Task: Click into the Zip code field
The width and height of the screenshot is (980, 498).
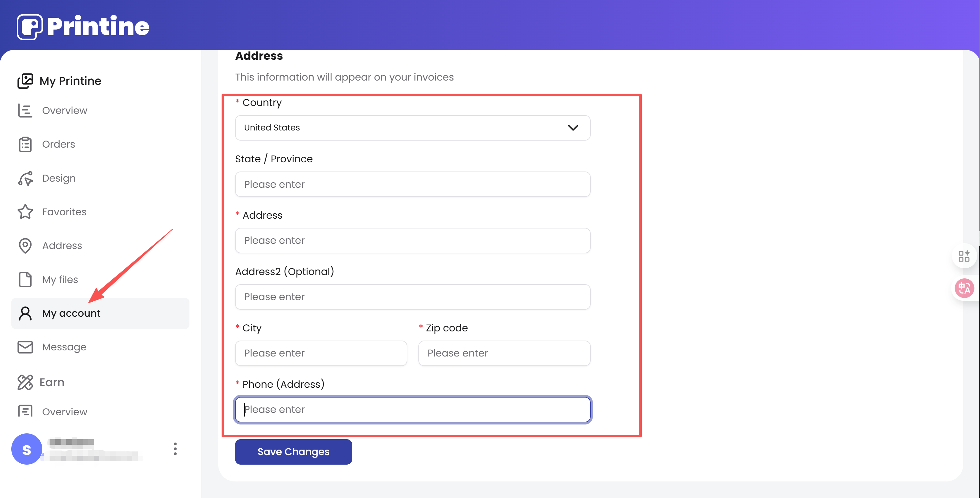Action: [504, 353]
